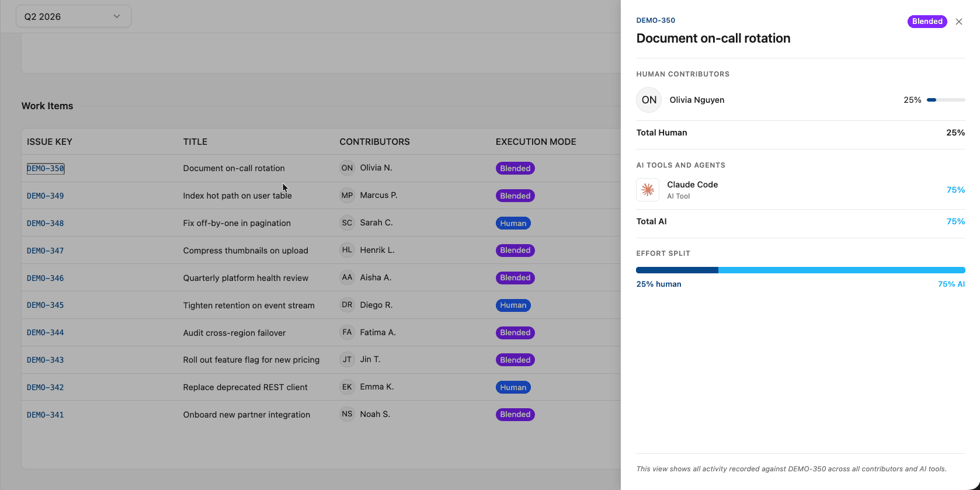Viewport: 980px width, 490px height.
Task: Click the SC avatar for Sarah C.
Action: (347, 223)
